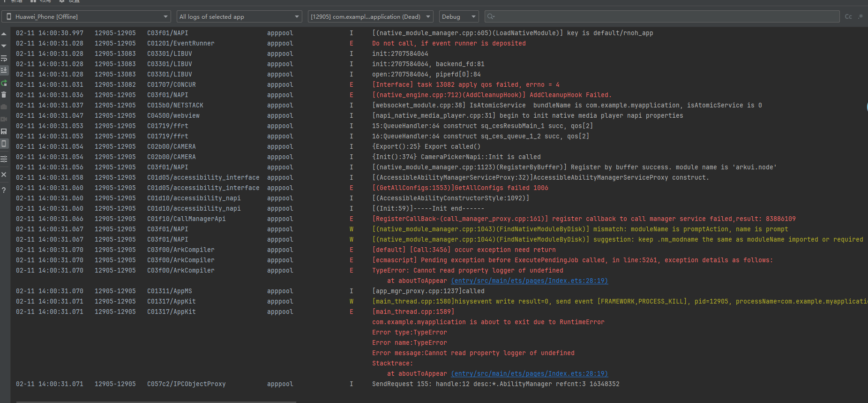Clear the log with the trash icon

click(x=4, y=95)
